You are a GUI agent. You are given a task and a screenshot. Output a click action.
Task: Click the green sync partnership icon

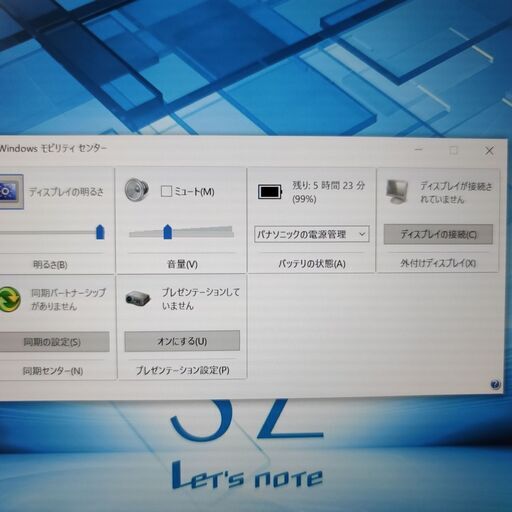pos(10,299)
